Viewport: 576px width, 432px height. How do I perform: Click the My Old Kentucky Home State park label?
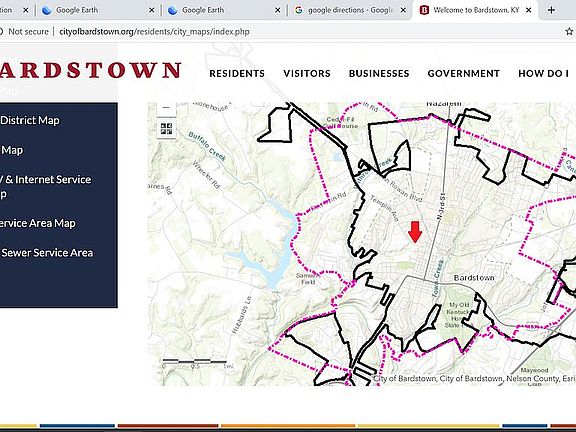(458, 315)
